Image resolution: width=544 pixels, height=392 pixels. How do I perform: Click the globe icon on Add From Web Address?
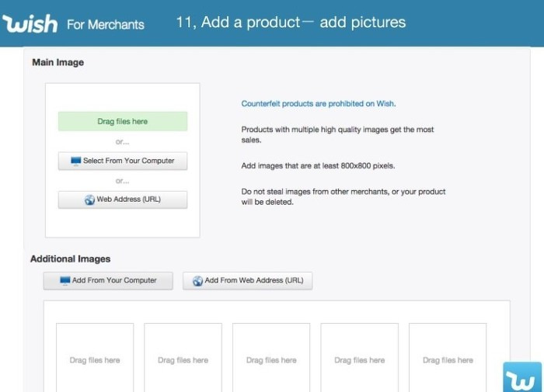point(197,281)
